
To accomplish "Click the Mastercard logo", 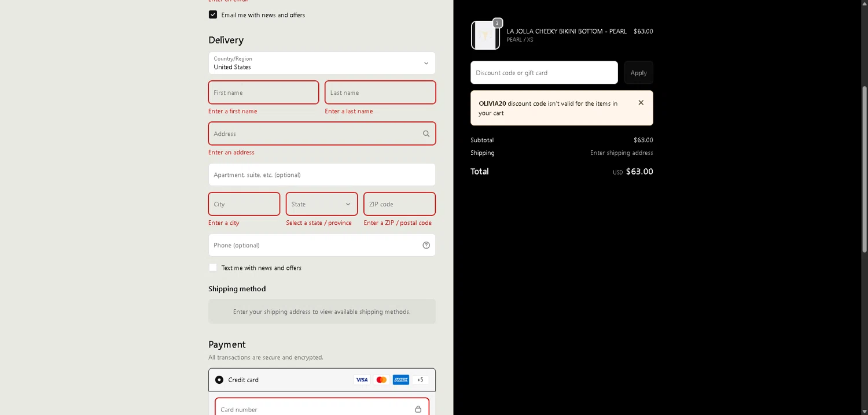I will tap(381, 380).
